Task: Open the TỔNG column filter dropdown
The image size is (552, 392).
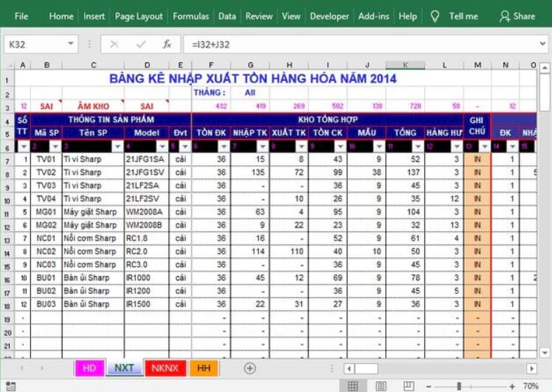Action: tap(418, 146)
